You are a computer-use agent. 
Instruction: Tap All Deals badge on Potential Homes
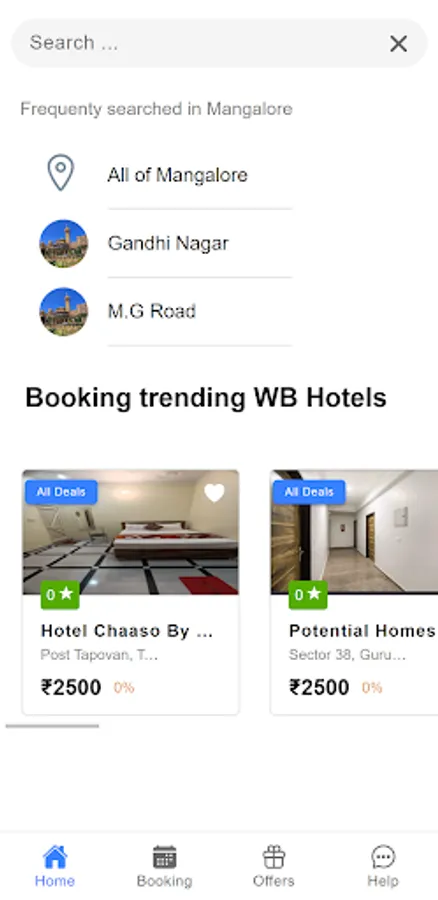(309, 492)
